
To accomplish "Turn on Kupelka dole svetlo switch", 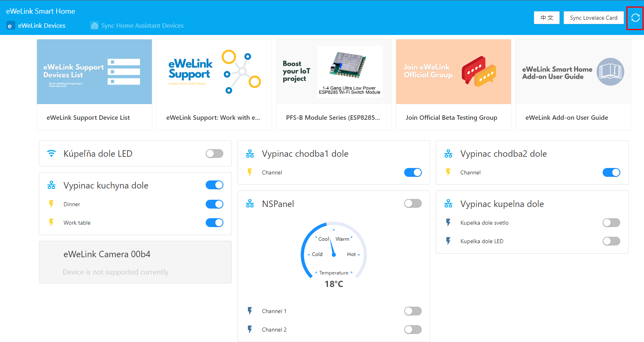I will [x=611, y=223].
